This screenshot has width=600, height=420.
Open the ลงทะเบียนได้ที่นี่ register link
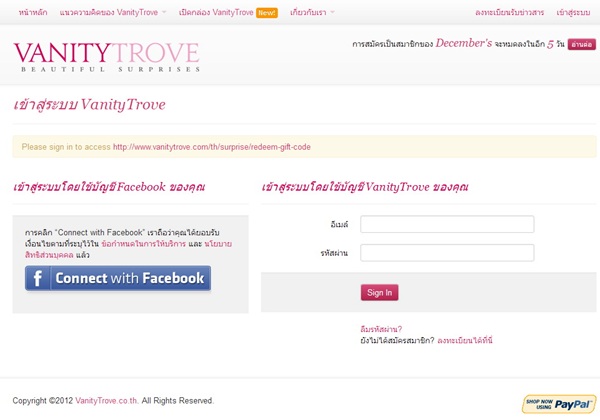465,340
